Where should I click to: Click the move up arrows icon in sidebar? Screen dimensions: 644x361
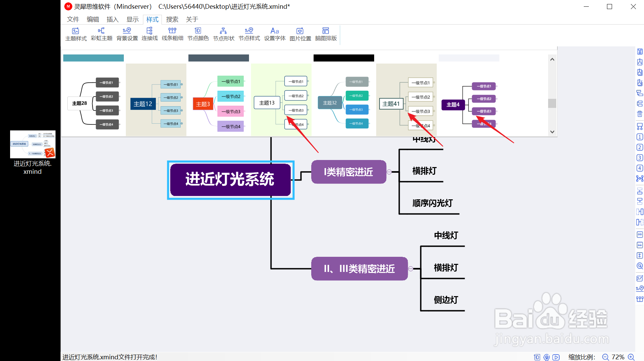640,235
